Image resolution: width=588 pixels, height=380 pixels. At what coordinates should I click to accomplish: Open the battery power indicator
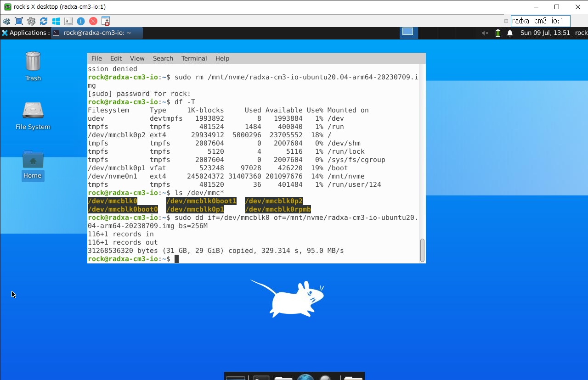498,33
